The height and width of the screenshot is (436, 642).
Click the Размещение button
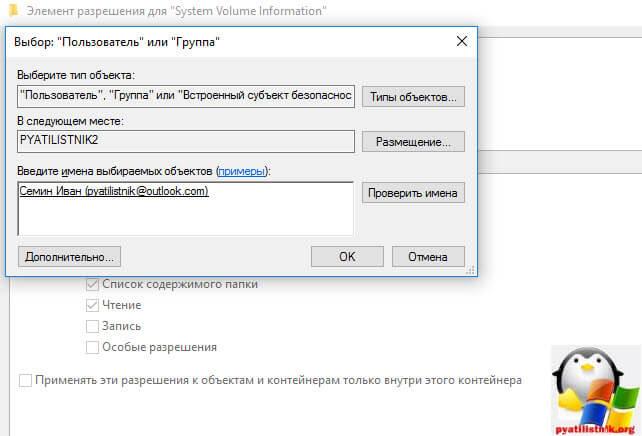(x=413, y=142)
